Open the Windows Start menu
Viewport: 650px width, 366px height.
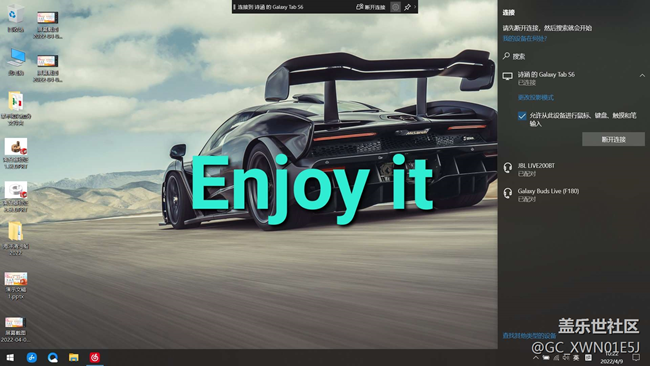[x=10, y=357]
